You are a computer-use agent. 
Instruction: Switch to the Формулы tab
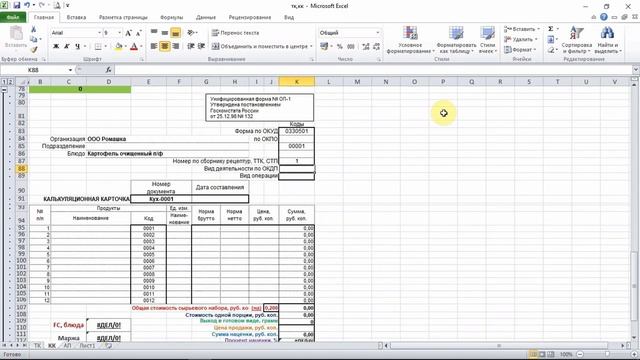(171, 17)
